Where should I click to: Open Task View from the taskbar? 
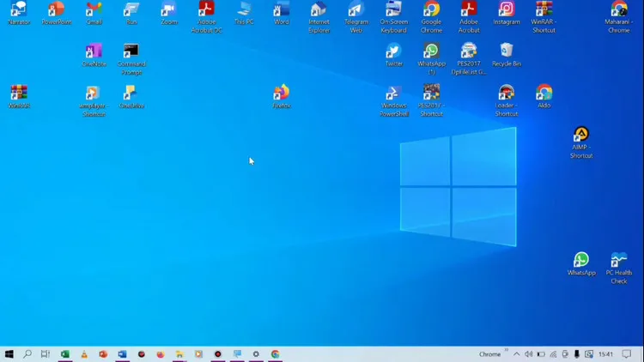(46, 353)
